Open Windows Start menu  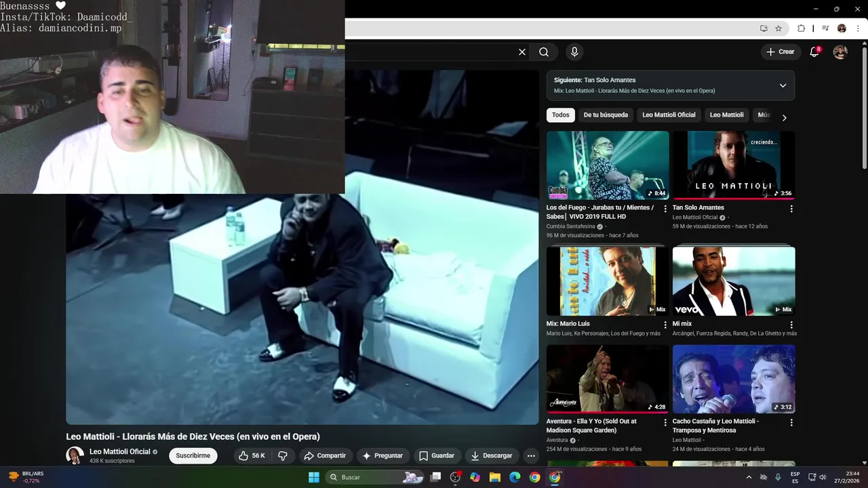pos(314,477)
